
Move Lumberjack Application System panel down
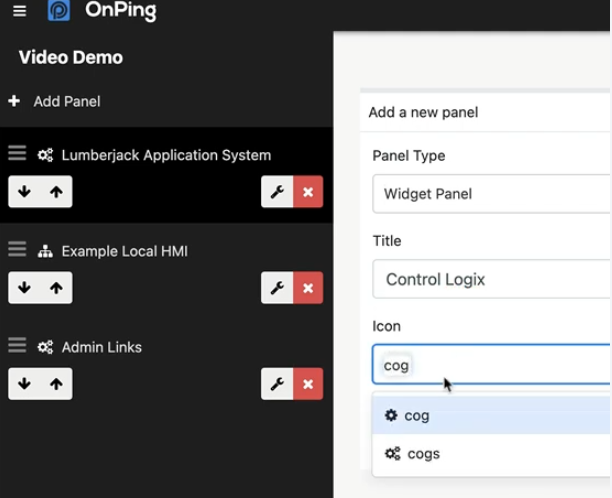pos(24,192)
